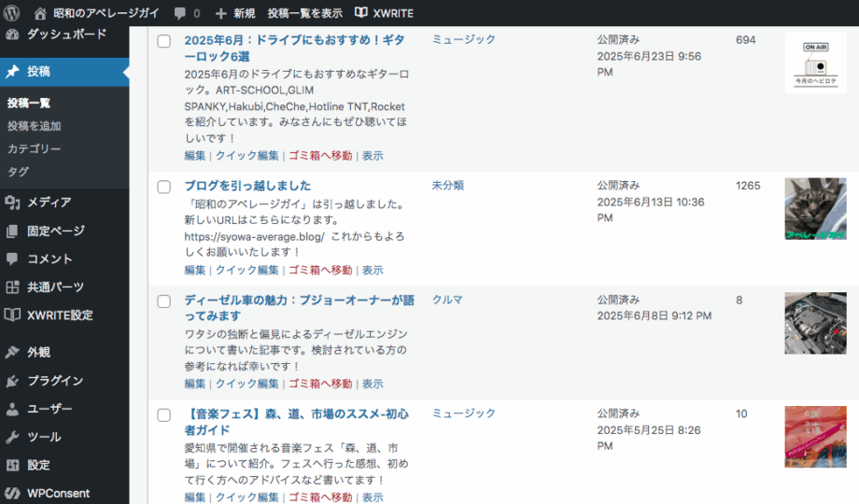Click the home icon beside the site name
Image resolution: width=859 pixels, height=504 pixels.
tap(40, 13)
